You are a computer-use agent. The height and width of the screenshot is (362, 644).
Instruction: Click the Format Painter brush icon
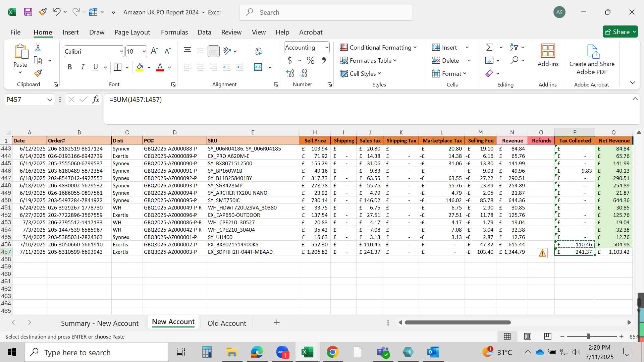(38, 73)
